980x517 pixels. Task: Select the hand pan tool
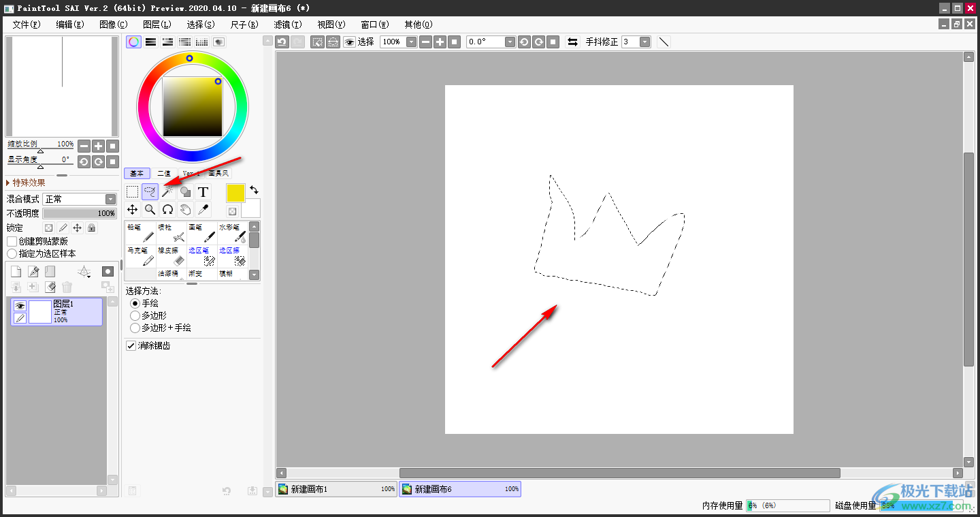tap(185, 210)
